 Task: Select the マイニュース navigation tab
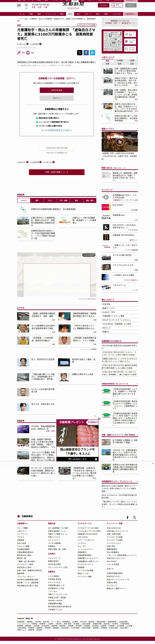tap(50, 14)
